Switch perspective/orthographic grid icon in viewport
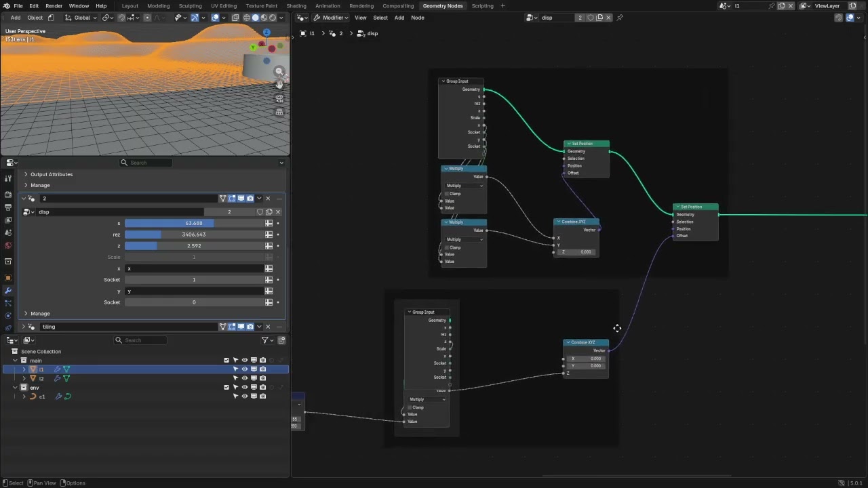 tap(279, 112)
